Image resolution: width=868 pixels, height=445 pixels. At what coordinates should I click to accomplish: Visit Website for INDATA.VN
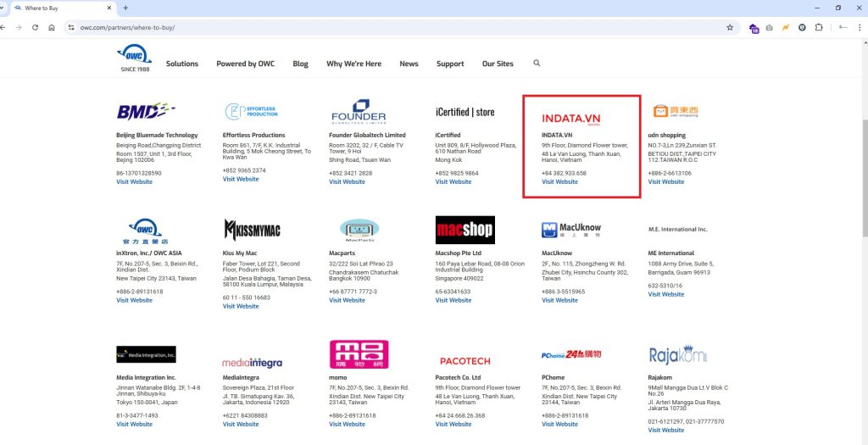tap(559, 181)
